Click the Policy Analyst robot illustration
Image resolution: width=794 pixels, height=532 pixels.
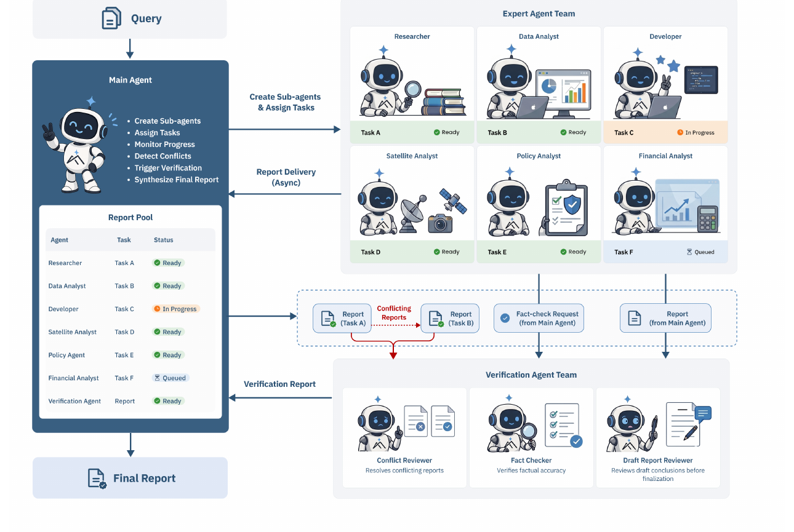(510, 203)
